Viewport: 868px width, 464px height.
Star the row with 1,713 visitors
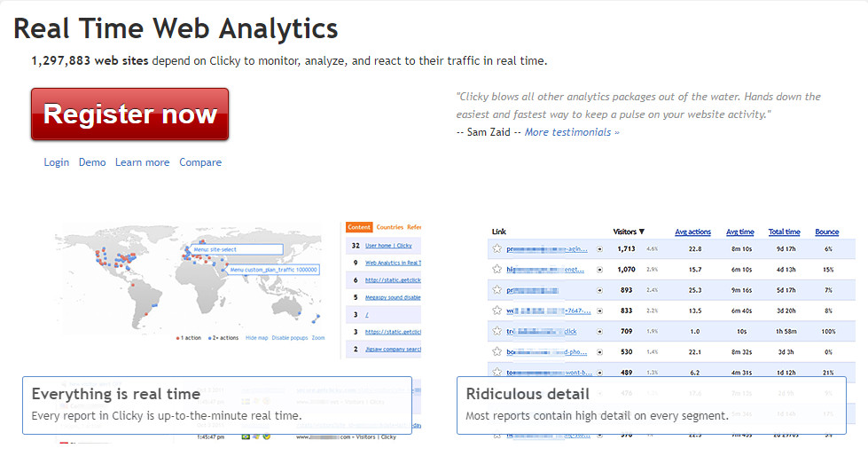click(497, 248)
